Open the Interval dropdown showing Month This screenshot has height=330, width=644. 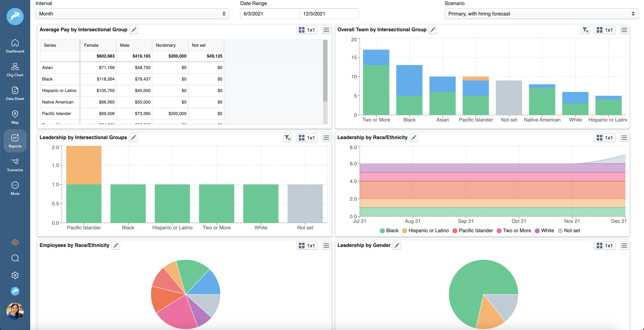point(132,14)
